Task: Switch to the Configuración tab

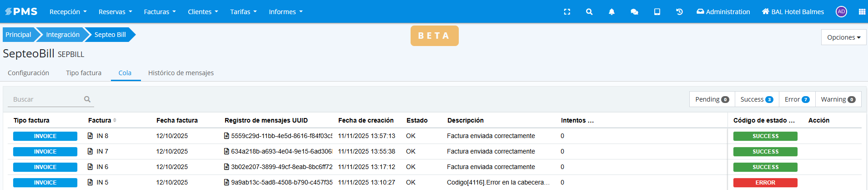Action: (x=28, y=73)
